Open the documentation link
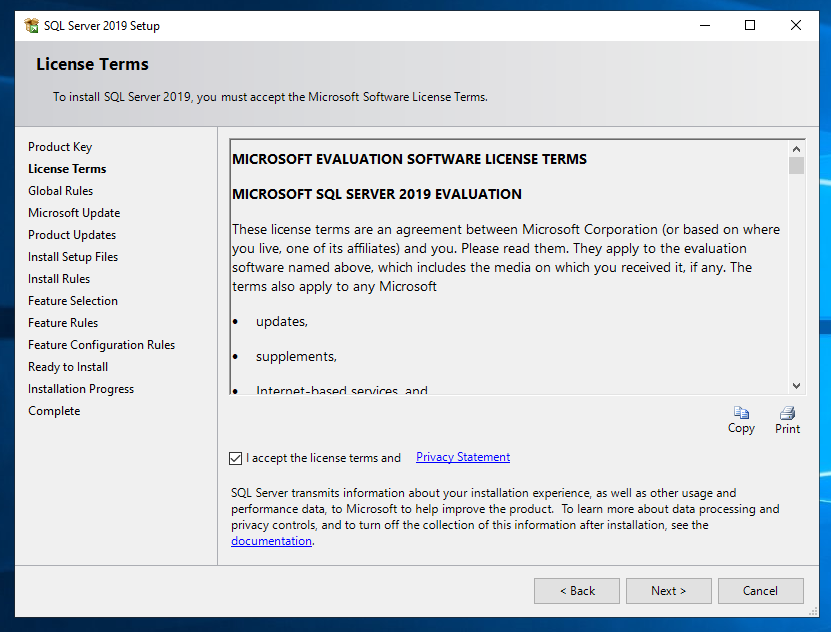This screenshot has height=632, width=831. click(270, 540)
